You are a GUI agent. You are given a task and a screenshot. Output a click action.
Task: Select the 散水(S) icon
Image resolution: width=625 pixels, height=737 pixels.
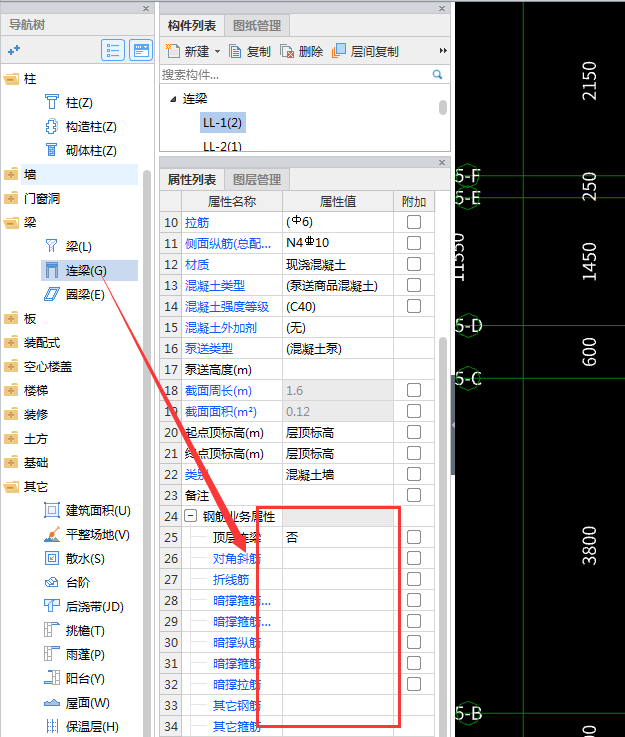[x=52, y=558]
